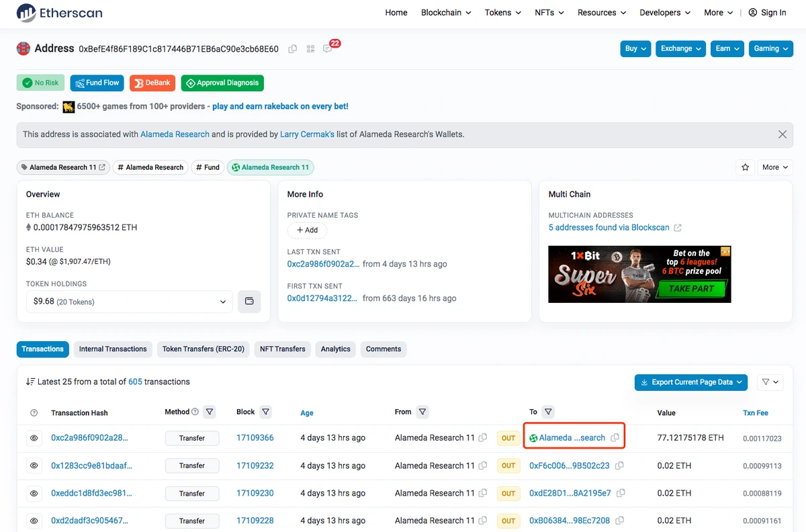Filter transactions by Block column
This screenshot has height=532, width=806.
tap(265, 412)
